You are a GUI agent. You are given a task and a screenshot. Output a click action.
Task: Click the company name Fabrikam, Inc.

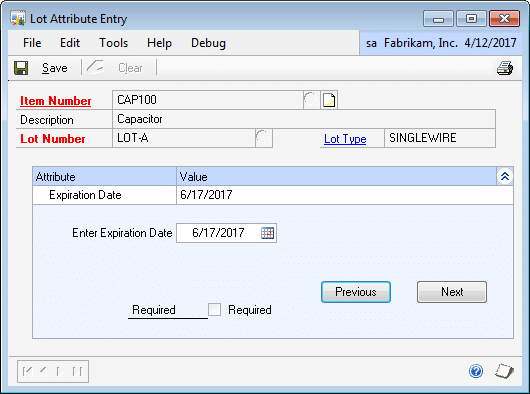421,43
